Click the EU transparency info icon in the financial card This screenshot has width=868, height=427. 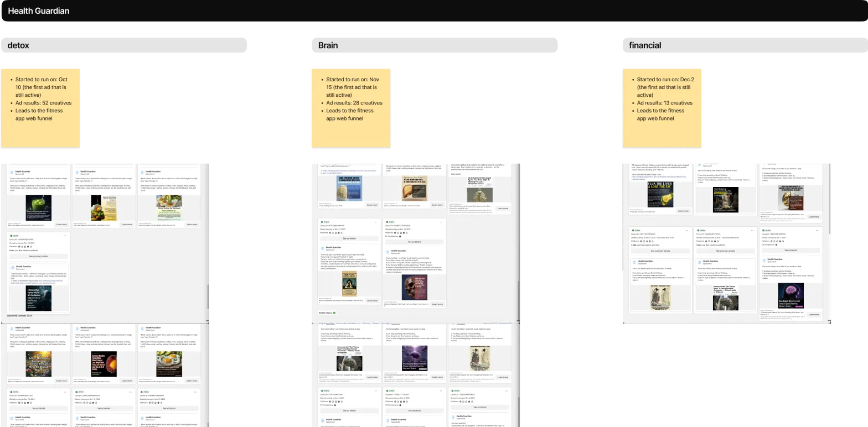pos(778,245)
